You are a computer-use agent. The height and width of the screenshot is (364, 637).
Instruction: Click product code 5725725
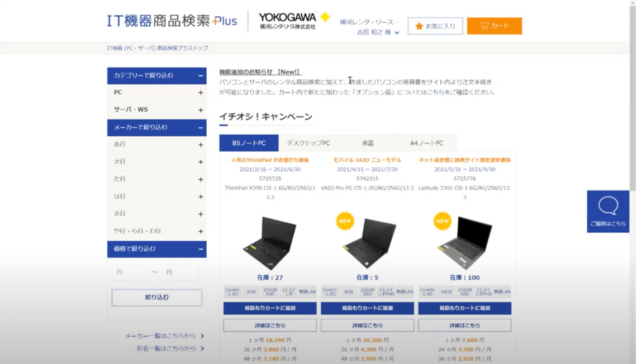270,179
